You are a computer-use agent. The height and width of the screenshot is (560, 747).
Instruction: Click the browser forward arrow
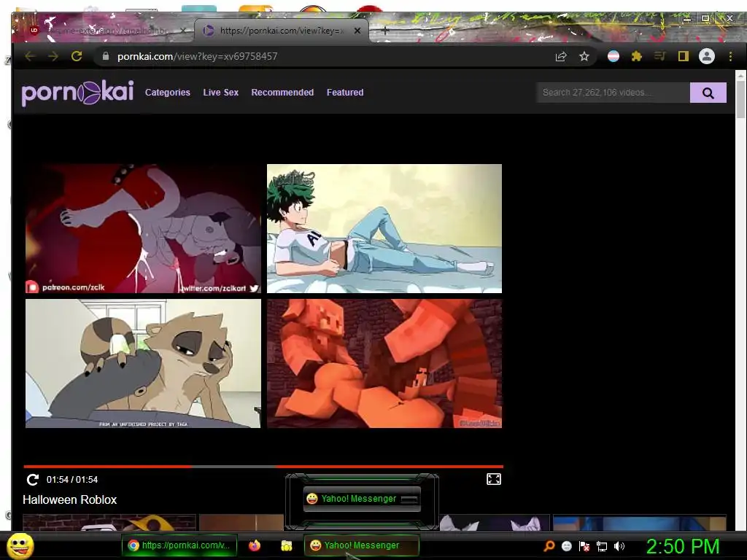[x=53, y=56]
